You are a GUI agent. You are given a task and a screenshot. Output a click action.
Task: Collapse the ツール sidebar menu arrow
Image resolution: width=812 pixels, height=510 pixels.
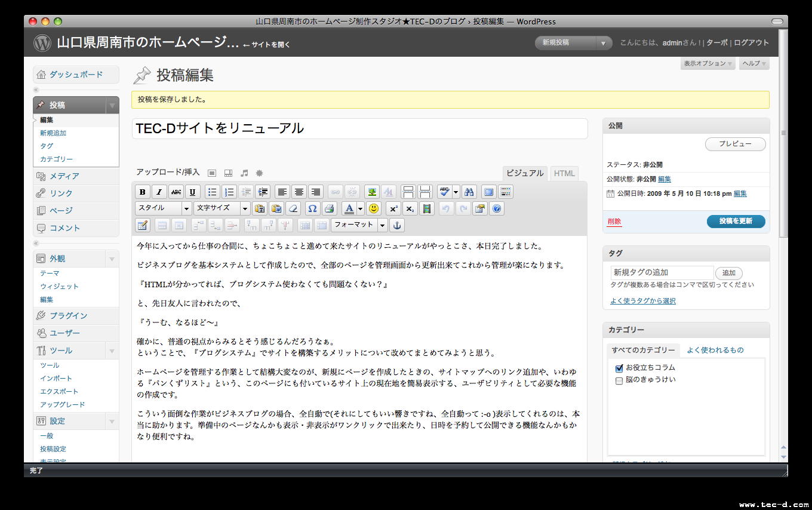click(x=112, y=351)
